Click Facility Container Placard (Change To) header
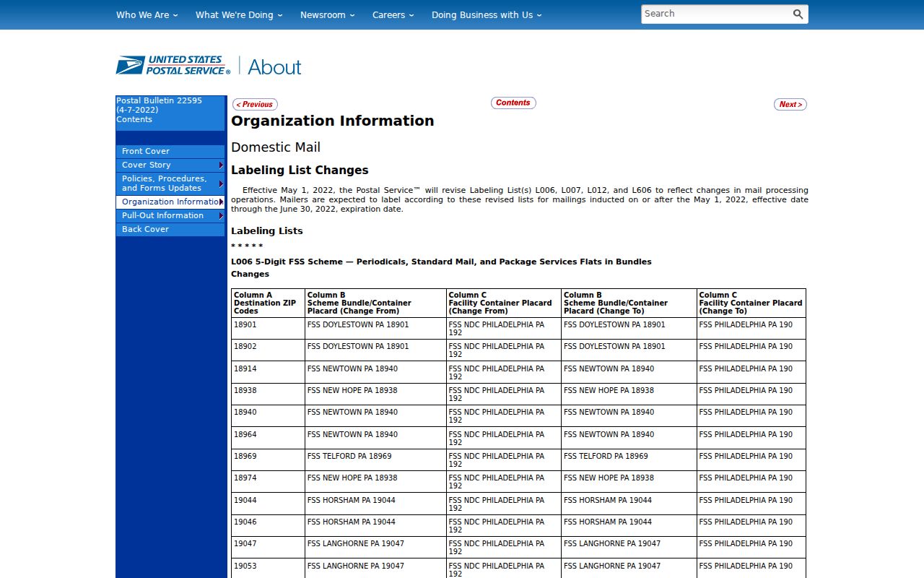 (x=751, y=303)
